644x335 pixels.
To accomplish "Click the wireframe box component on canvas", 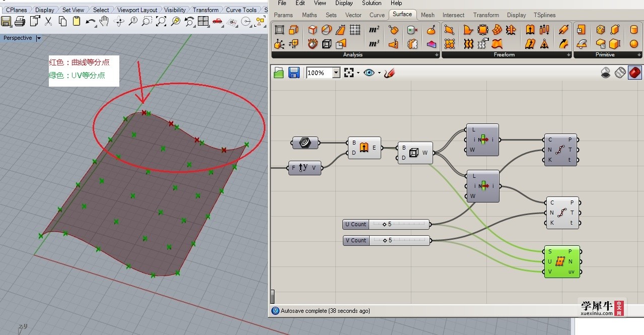I will pyautogui.click(x=415, y=153).
